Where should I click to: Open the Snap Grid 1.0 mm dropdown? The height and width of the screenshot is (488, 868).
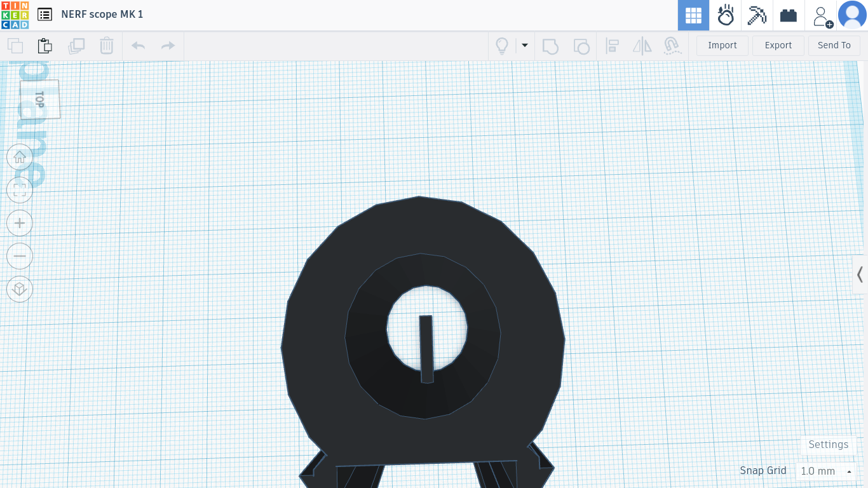826,471
